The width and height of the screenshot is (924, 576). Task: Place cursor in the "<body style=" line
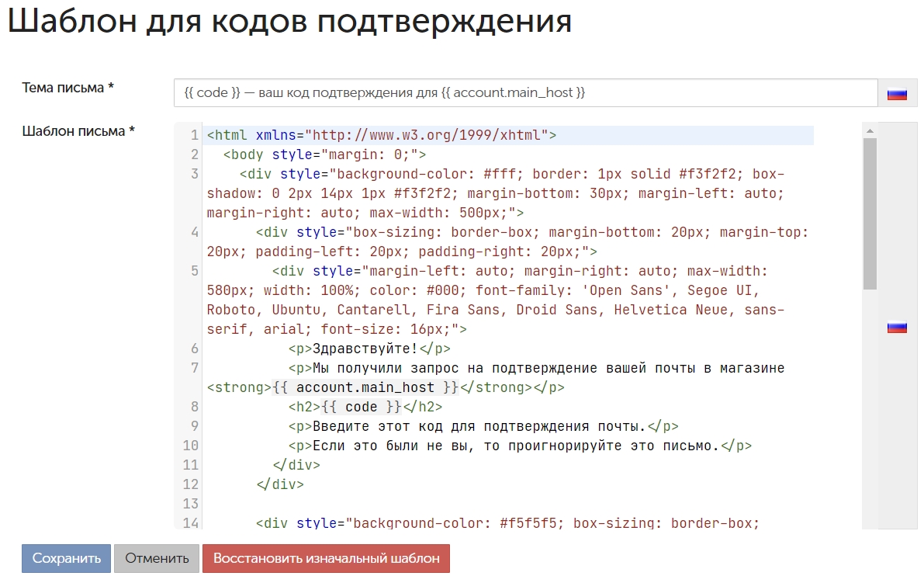pos(325,154)
